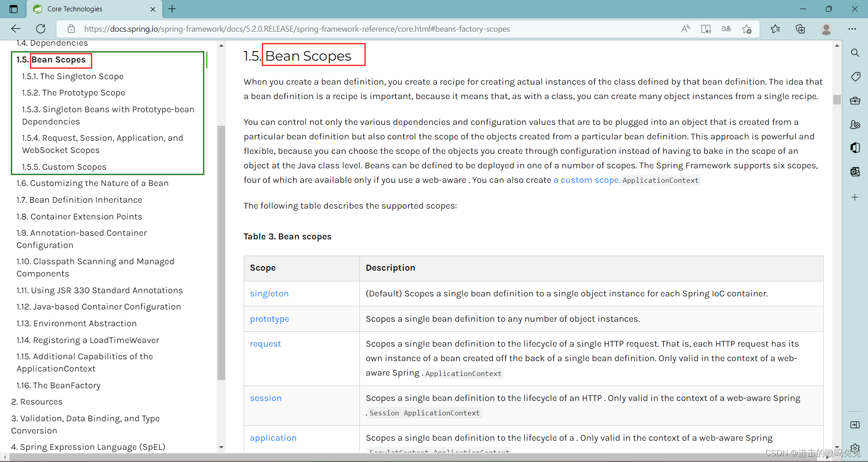Select the Core Technologies tab

point(94,9)
